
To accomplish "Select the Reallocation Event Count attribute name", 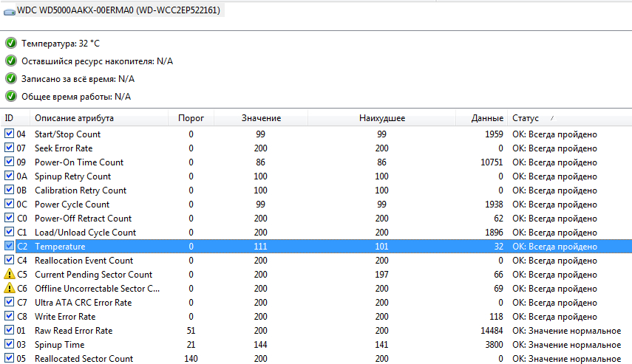I will click(x=84, y=261).
